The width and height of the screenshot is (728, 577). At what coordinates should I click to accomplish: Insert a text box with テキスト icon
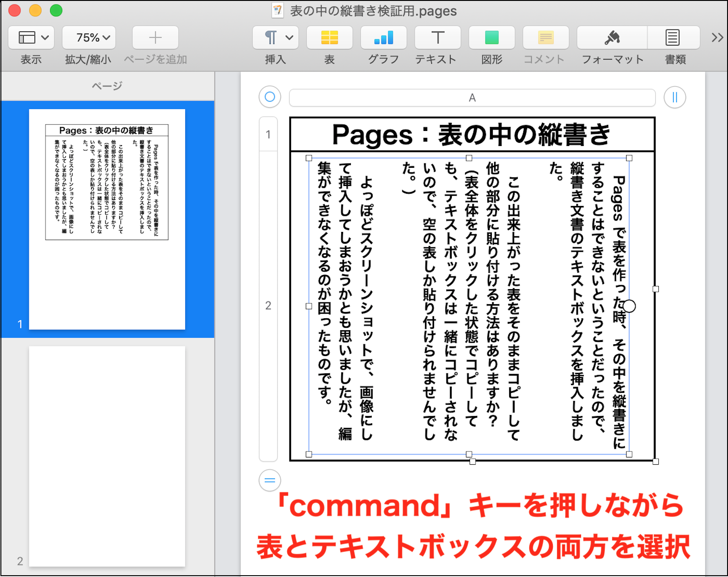(x=437, y=38)
